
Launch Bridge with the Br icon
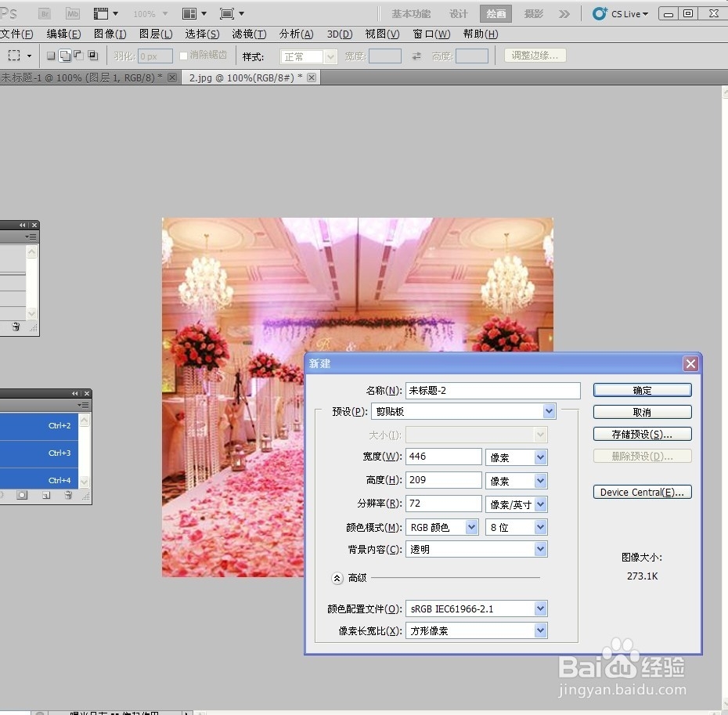coord(45,14)
